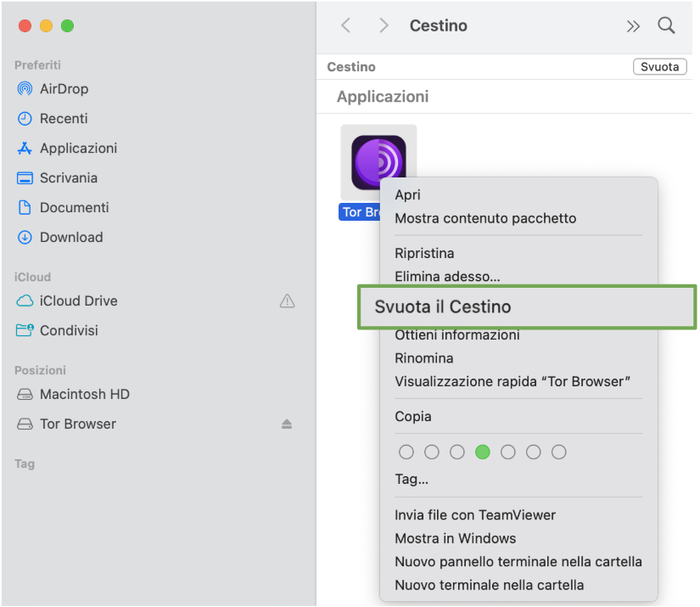
Task: Click the Download sidebar icon
Action: click(25, 238)
